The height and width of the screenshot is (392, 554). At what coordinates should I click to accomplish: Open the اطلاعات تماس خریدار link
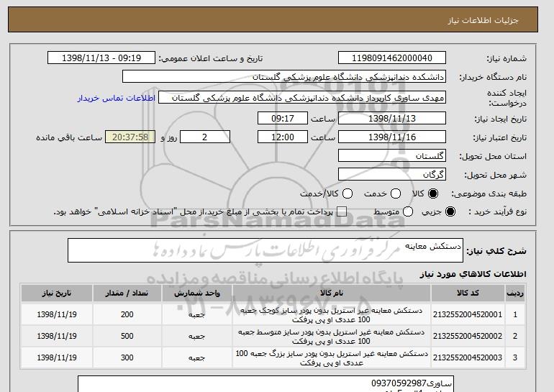pyautogui.click(x=117, y=98)
